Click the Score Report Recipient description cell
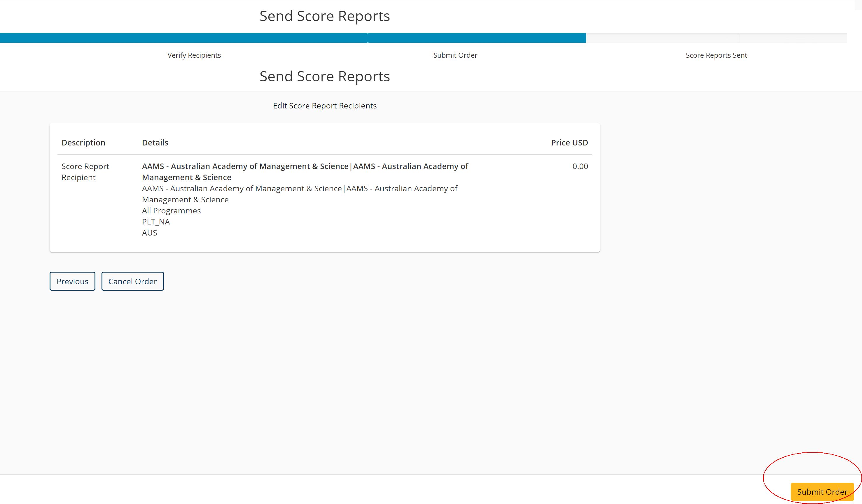 pos(85,172)
